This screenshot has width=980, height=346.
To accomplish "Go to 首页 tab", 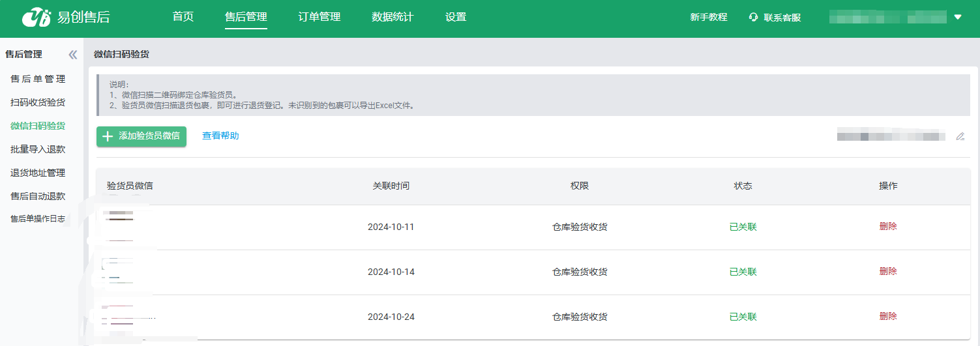I will pyautogui.click(x=183, y=17).
